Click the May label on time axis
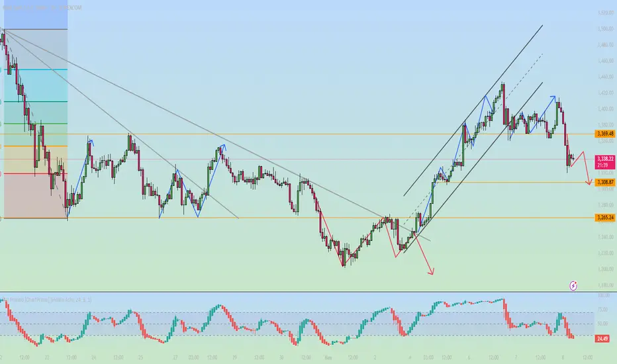The height and width of the screenshot is (364, 617). pyautogui.click(x=328, y=357)
